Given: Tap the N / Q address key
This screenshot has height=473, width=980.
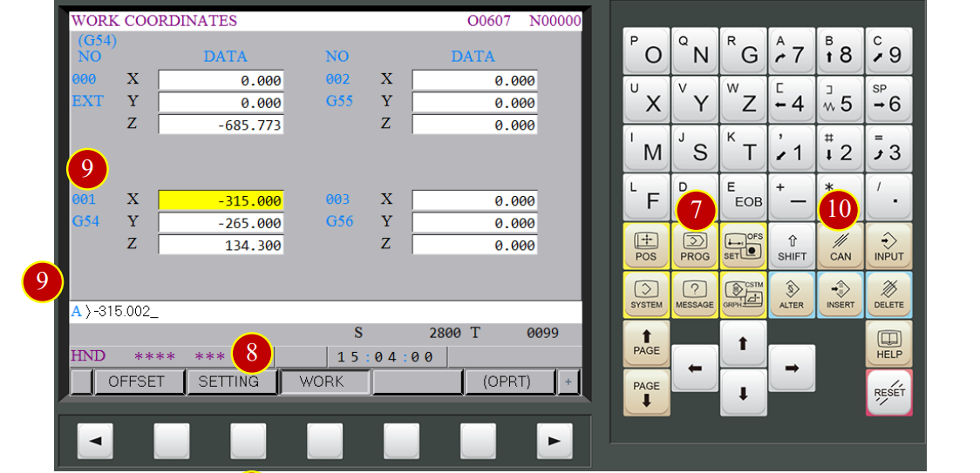Looking at the screenshot, I should (x=695, y=51).
